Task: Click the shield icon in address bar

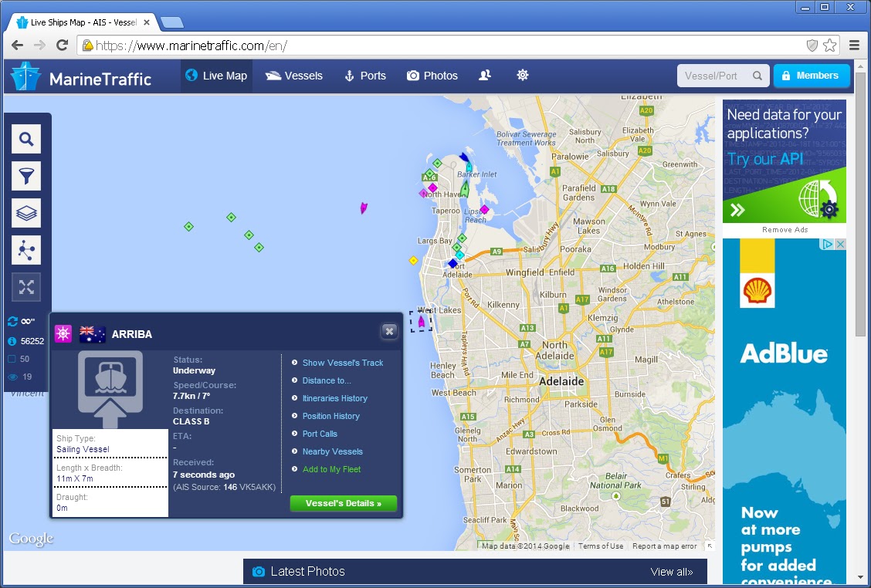Action: click(x=812, y=45)
